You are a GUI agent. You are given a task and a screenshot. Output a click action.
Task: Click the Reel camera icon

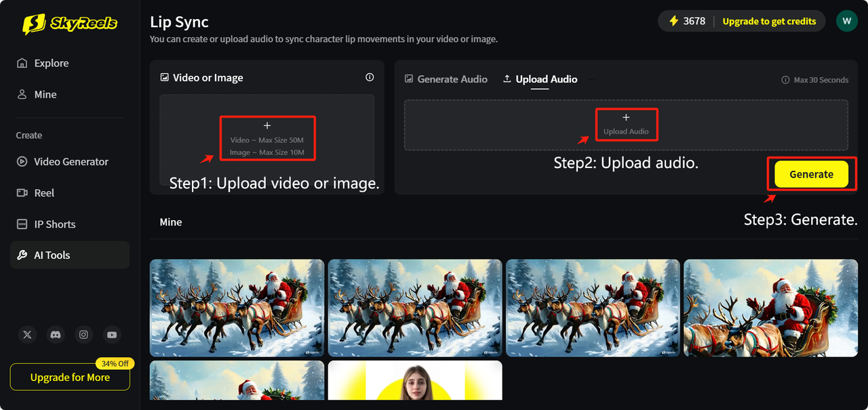coord(22,192)
